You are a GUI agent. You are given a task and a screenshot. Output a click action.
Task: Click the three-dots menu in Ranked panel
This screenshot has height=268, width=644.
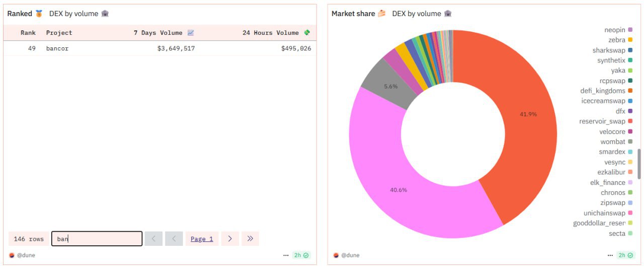(286, 255)
